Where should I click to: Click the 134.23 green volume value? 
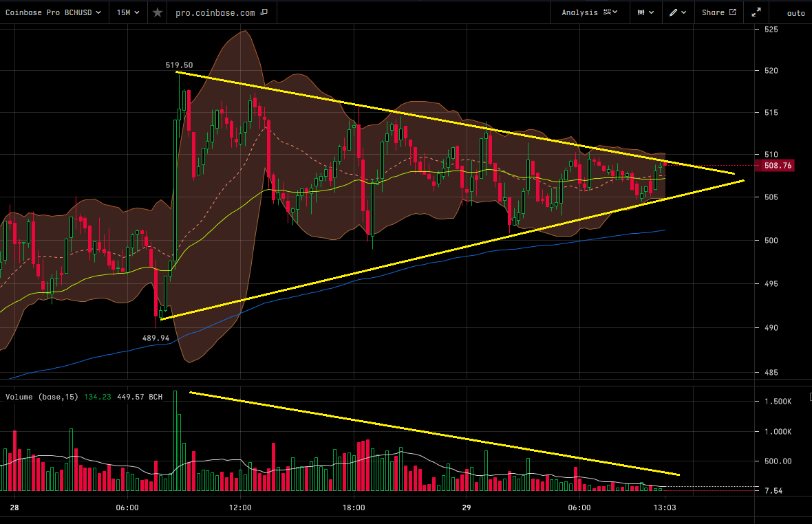coord(97,397)
